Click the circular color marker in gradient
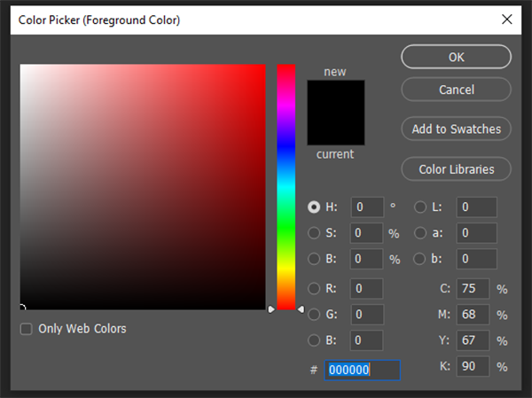The height and width of the screenshot is (398, 532). pyautogui.click(x=21, y=308)
